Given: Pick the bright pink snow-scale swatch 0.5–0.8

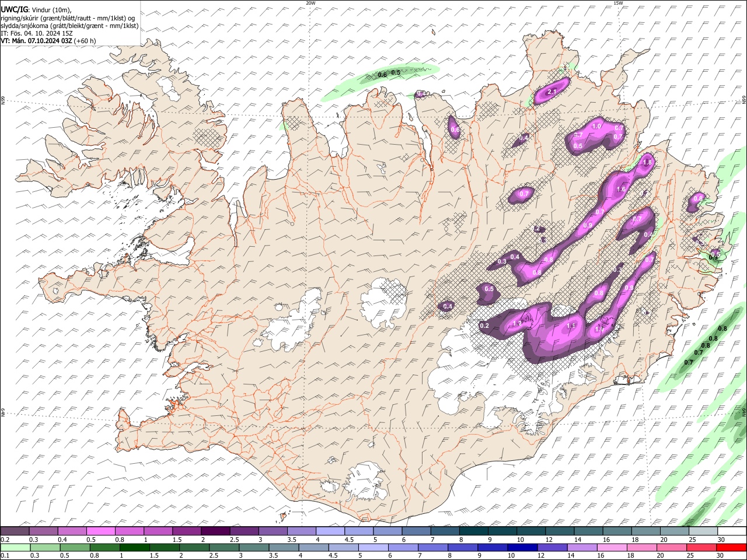Looking at the screenshot, I should coord(100,531).
